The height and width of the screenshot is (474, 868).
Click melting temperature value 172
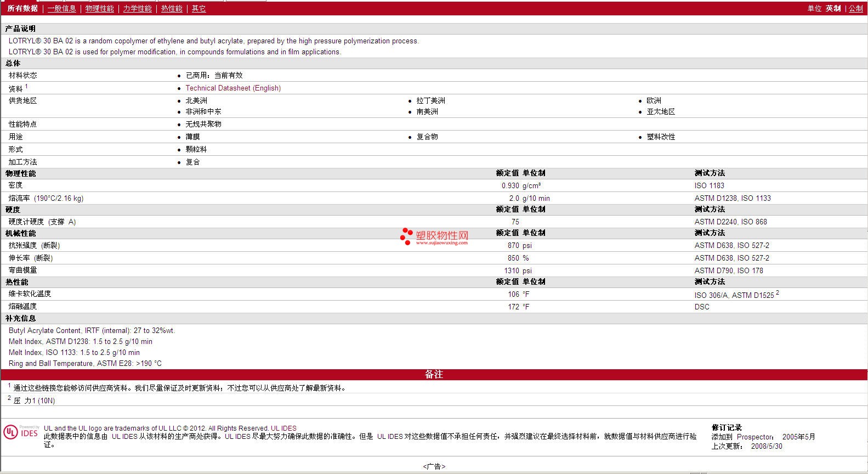coord(514,307)
